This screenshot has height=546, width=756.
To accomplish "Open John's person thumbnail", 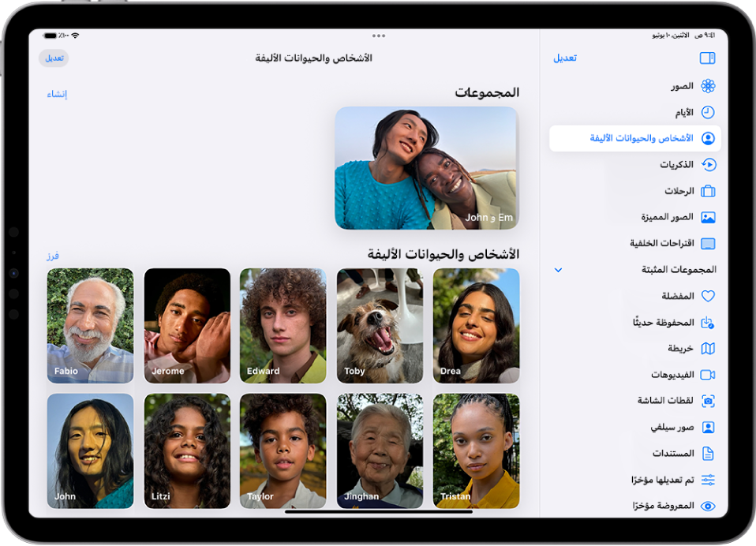I will (x=90, y=451).
